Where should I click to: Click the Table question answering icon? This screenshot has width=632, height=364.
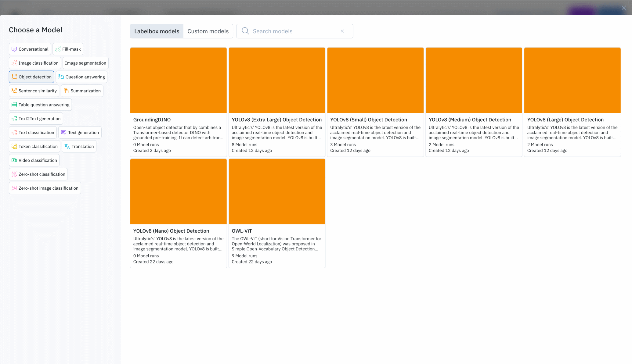tap(14, 105)
